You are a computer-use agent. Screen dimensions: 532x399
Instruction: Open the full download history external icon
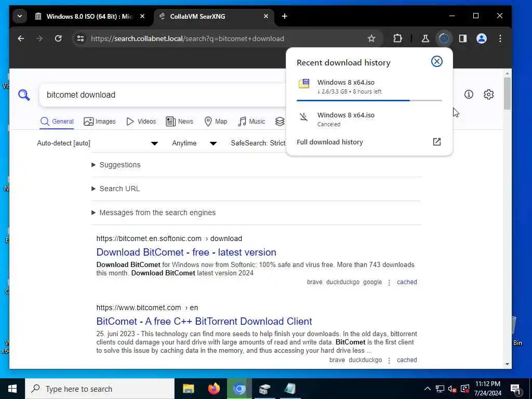coord(436,142)
